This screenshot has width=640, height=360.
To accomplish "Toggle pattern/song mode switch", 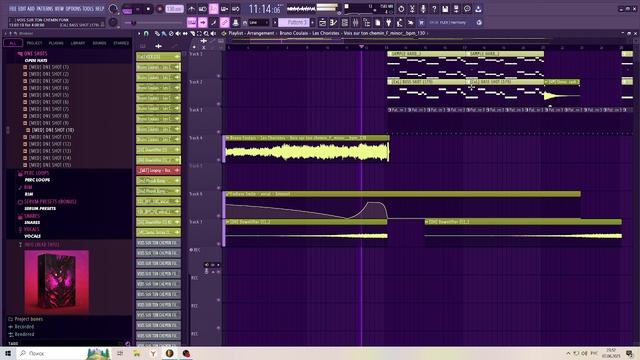I will click(127, 9).
